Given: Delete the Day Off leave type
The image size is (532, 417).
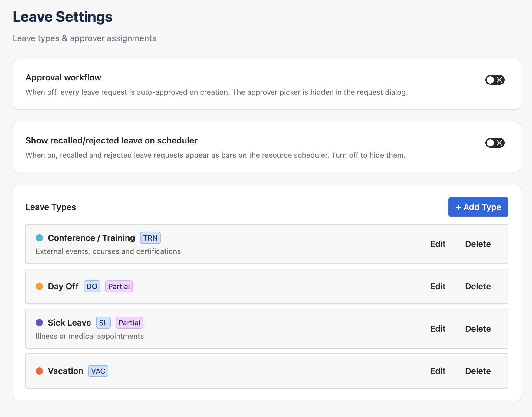Looking at the screenshot, I should pos(478,286).
